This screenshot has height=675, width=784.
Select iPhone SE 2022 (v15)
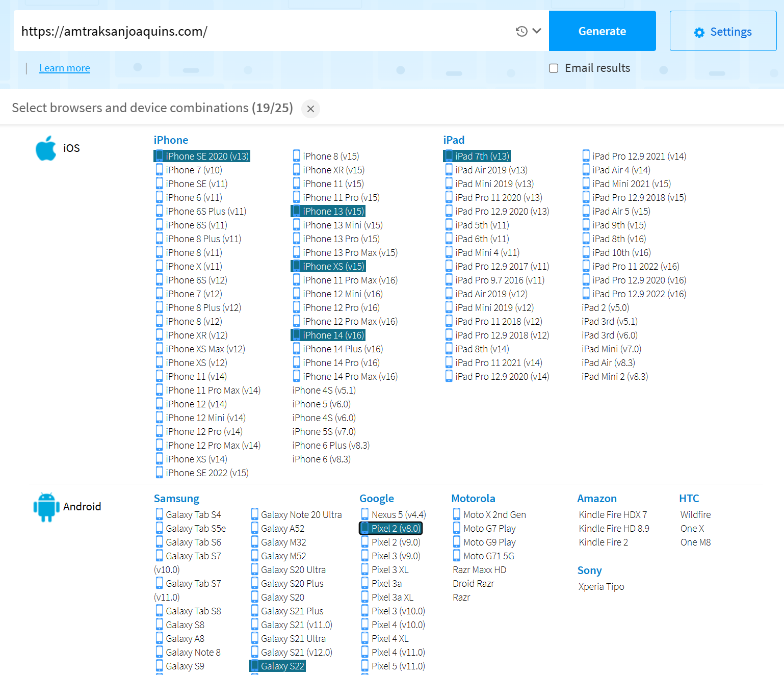[202, 473]
